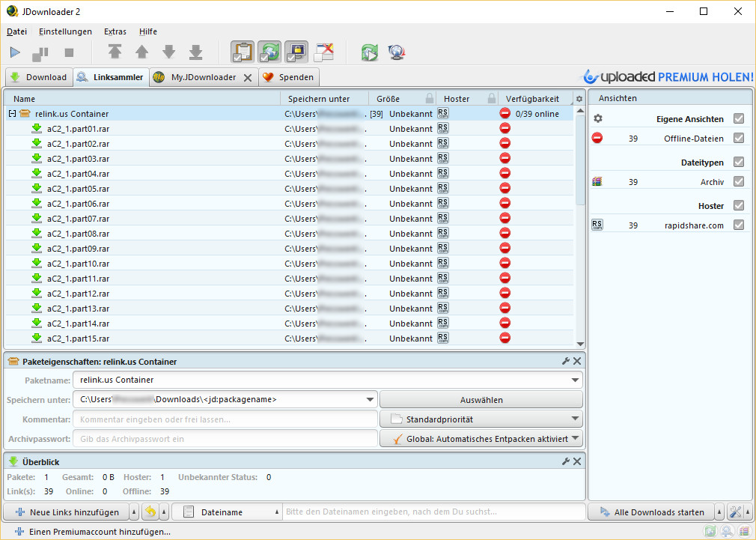Open RSS/globe update icon in the toolbar

397,52
